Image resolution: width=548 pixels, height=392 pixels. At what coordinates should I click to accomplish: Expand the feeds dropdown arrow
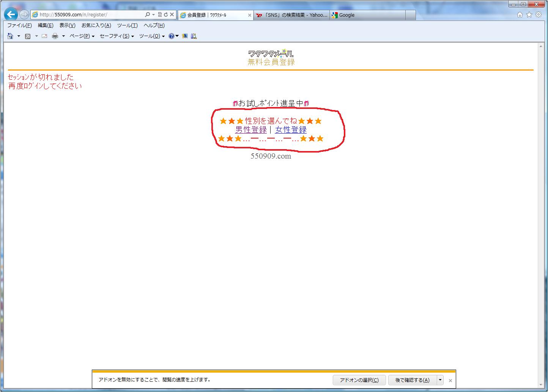[36, 36]
